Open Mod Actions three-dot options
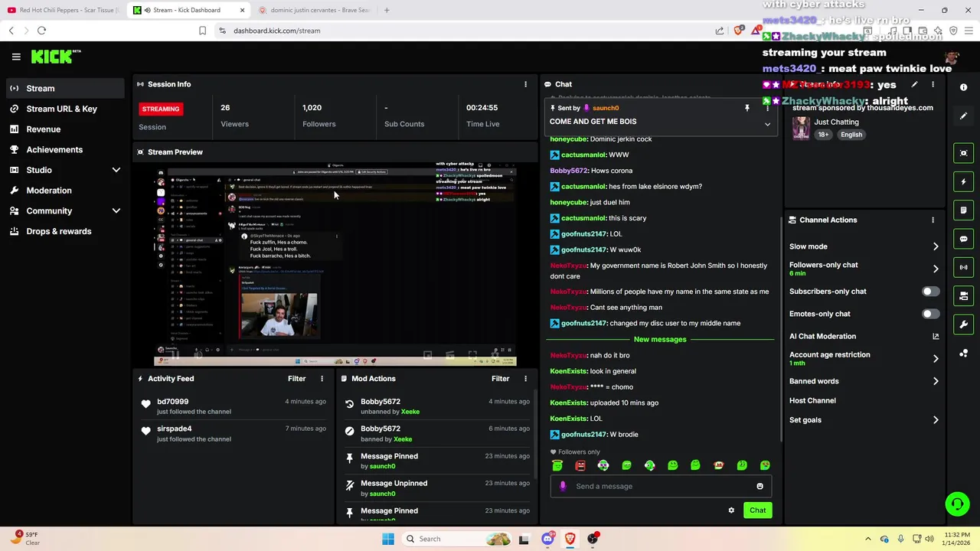The image size is (980, 551). tap(525, 379)
